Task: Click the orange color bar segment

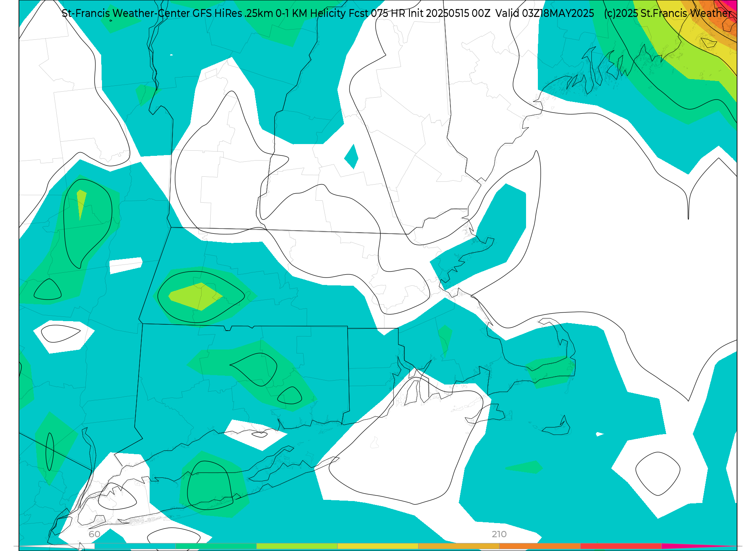Action: tap(540, 546)
